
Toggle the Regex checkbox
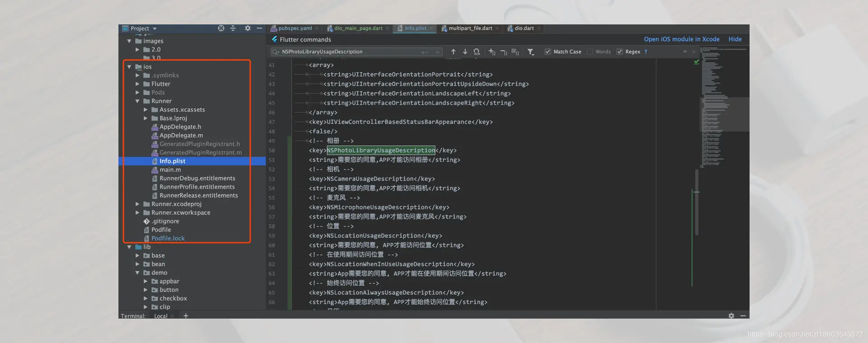[x=620, y=52]
